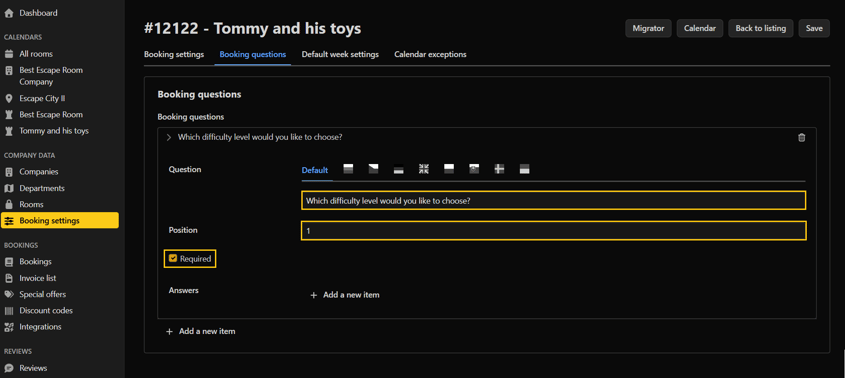This screenshot has width=845, height=378.
Task: Select the Nordic cross flag language tab
Action: tap(500, 169)
